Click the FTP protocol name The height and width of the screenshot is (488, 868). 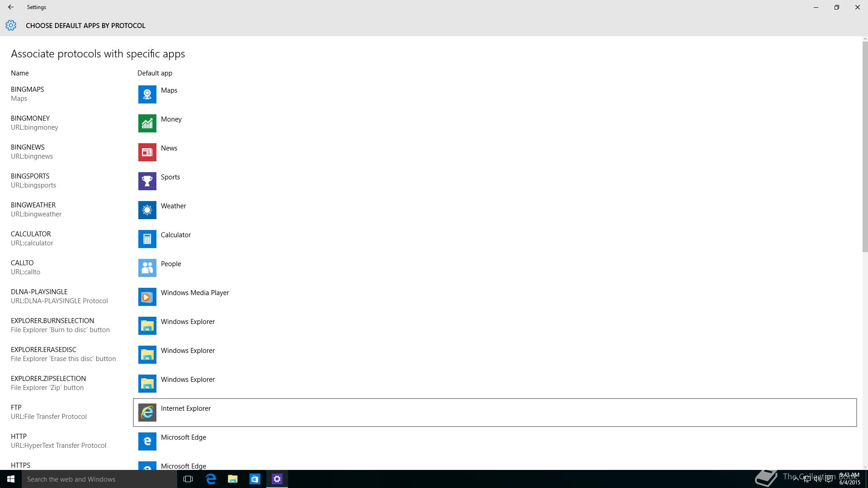pyautogui.click(x=16, y=408)
